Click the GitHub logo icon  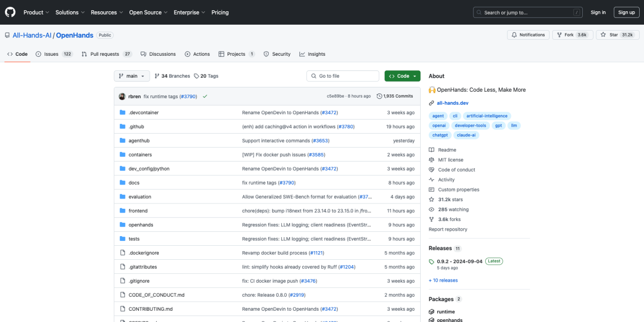pyautogui.click(x=11, y=12)
